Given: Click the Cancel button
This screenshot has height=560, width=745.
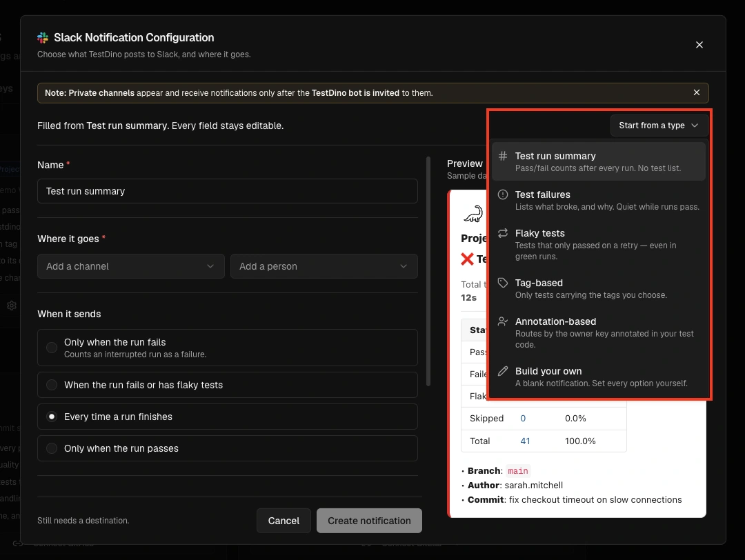Looking at the screenshot, I should 284,521.
